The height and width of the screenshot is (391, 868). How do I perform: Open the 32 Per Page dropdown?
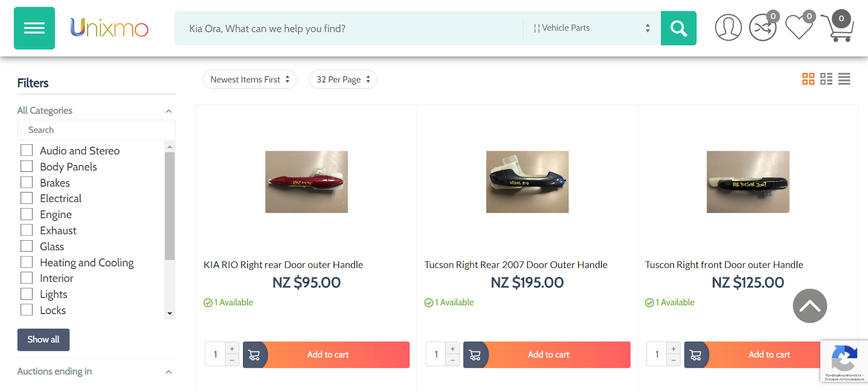pos(343,80)
